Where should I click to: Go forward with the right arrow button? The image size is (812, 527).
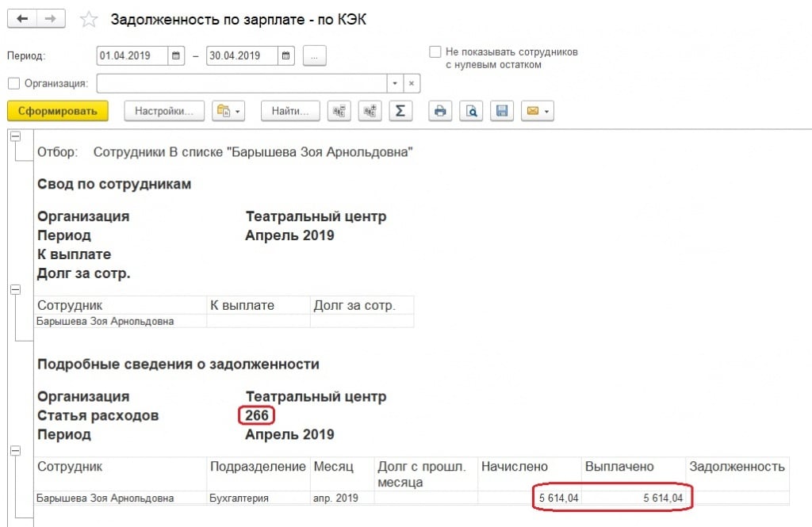click(x=51, y=19)
